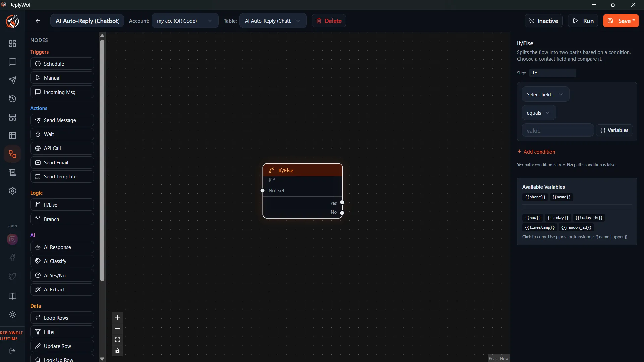Copy the {{now}} variable chip

[533, 218]
